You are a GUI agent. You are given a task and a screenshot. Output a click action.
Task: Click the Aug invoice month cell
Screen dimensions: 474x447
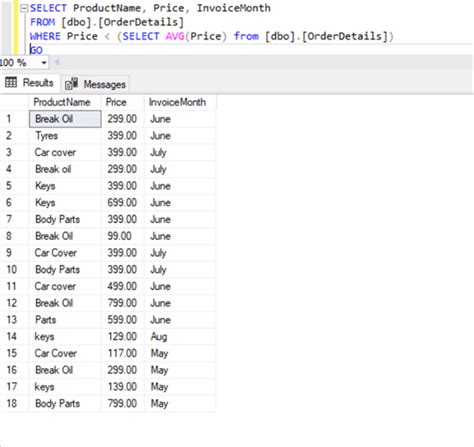(x=180, y=337)
